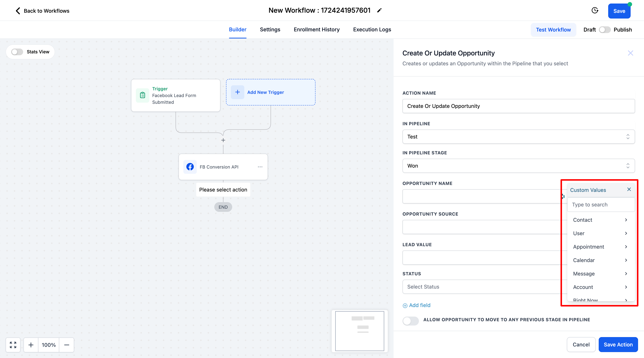Screen dimensions: 644x358
Task: Zoom out with the minus icon
Action: (x=67, y=345)
